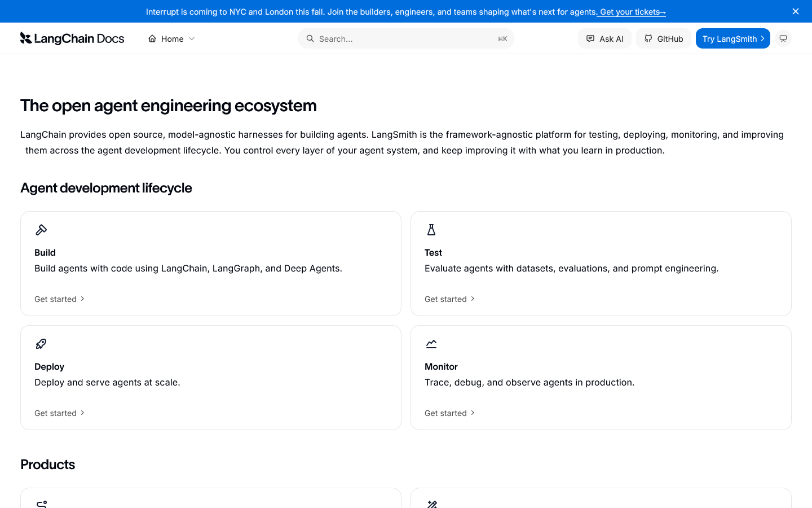812x508 pixels.
Task: Click the Ask AI chat bubble icon
Action: click(590, 38)
